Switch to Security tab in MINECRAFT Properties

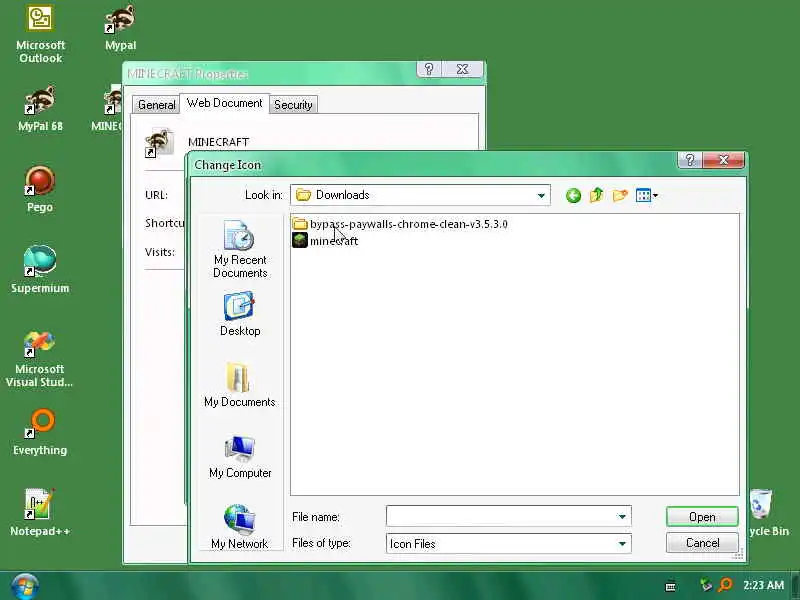(293, 105)
